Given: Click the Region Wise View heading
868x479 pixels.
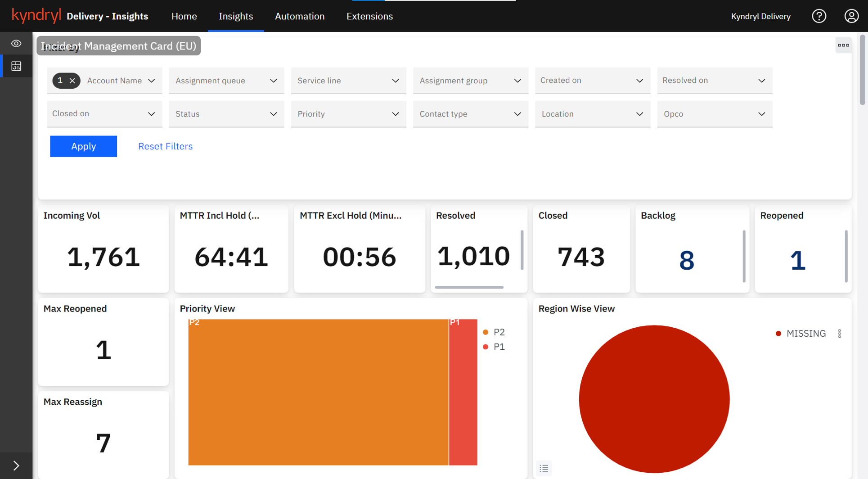Looking at the screenshot, I should pyautogui.click(x=576, y=309).
